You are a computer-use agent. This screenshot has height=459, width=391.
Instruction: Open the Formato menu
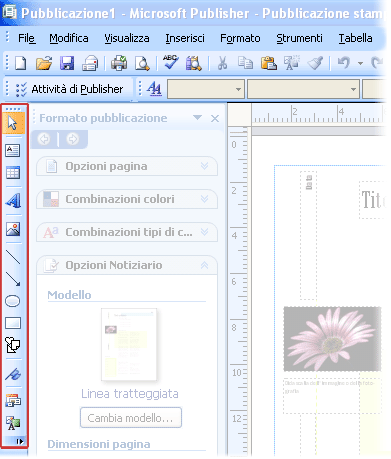point(240,38)
